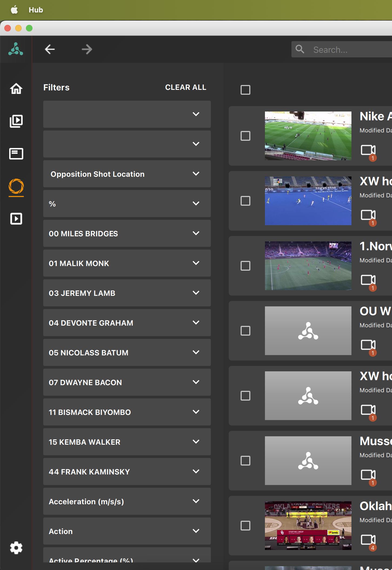Open the OU W placeholder thumbnail
This screenshot has height=570, width=392.
pyautogui.click(x=308, y=331)
